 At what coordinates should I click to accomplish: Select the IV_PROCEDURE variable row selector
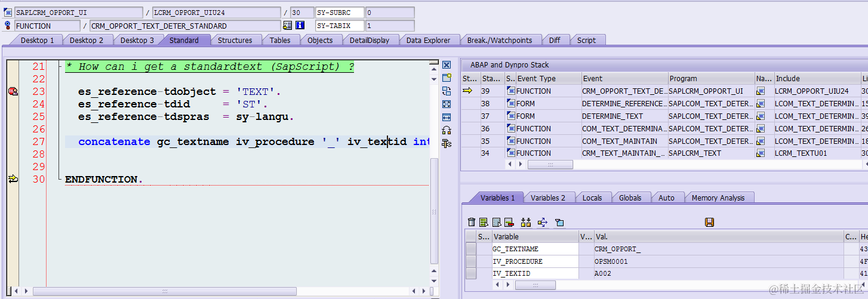click(x=471, y=261)
